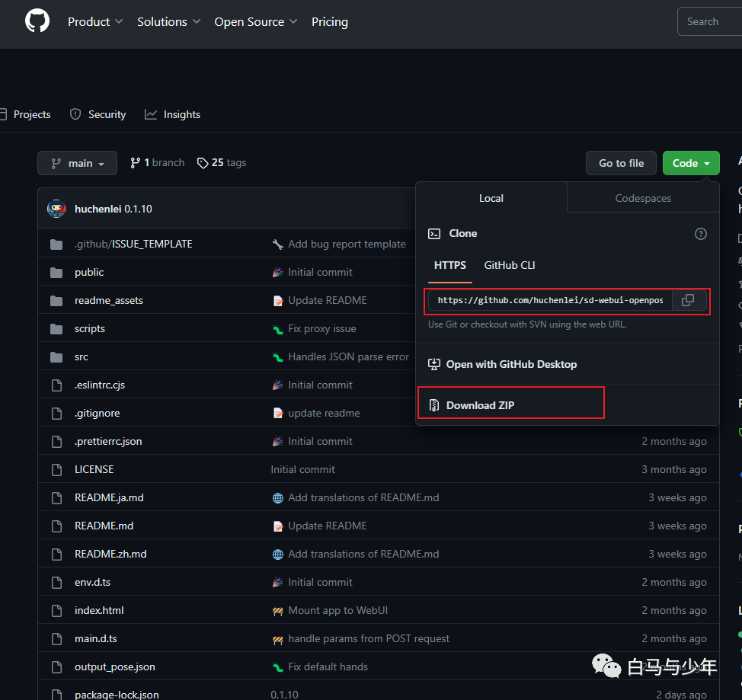Click the huchenlei avatar image
Viewport: 742px width, 700px height.
[56, 209]
